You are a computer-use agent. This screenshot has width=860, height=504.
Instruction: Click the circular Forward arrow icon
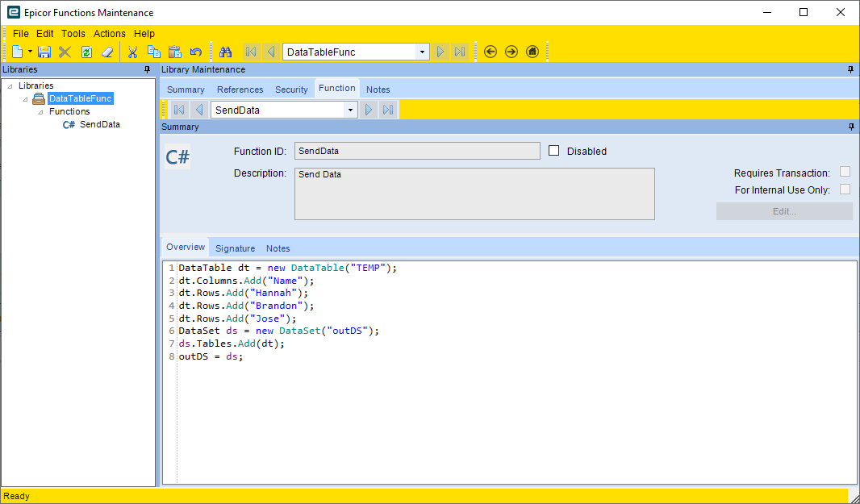coord(511,52)
